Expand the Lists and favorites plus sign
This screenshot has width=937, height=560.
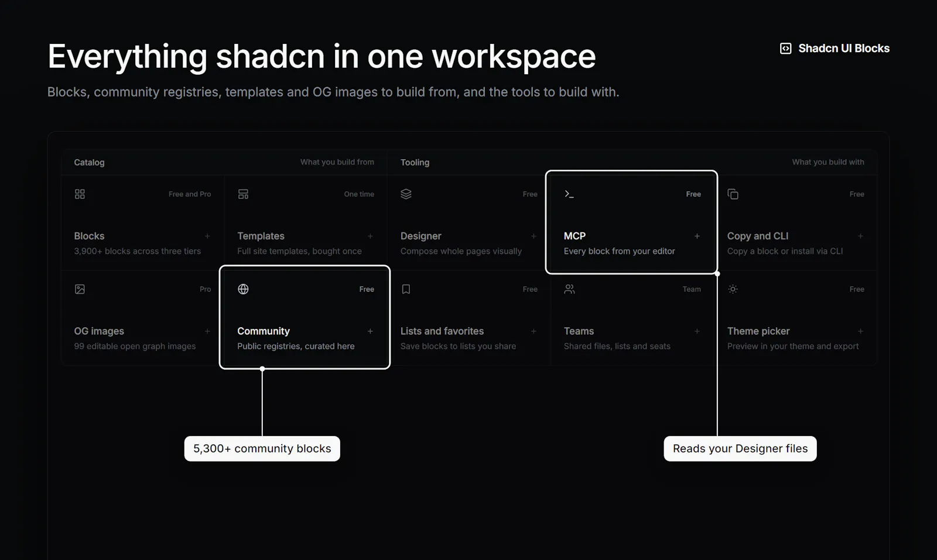click(x=534, y=331)
